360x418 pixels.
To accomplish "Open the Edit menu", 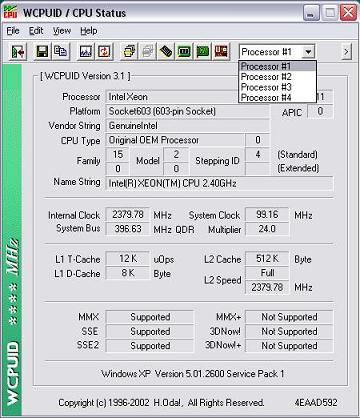I will pyautogui.click(x=36, y=31).
